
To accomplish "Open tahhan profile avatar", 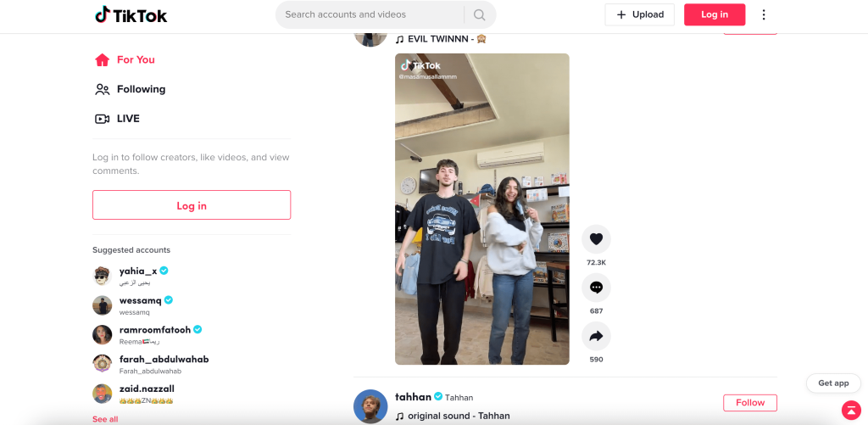I will (370, 406).
